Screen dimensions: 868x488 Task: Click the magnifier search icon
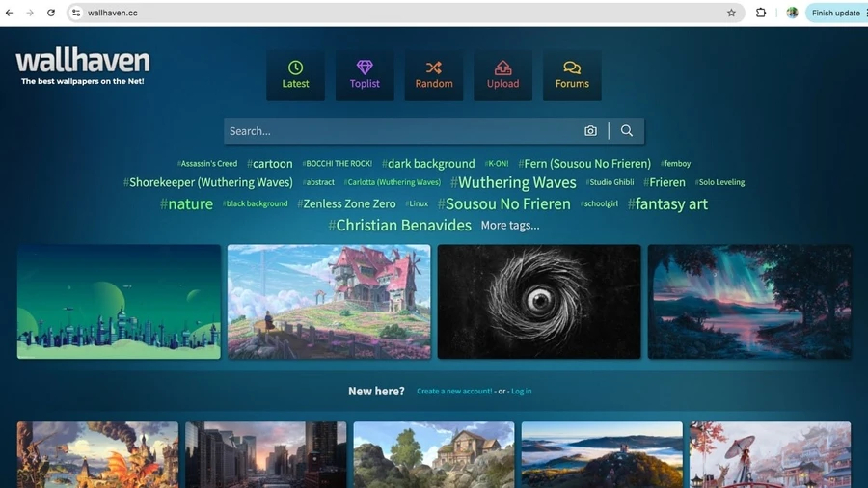tap(627, 130)
